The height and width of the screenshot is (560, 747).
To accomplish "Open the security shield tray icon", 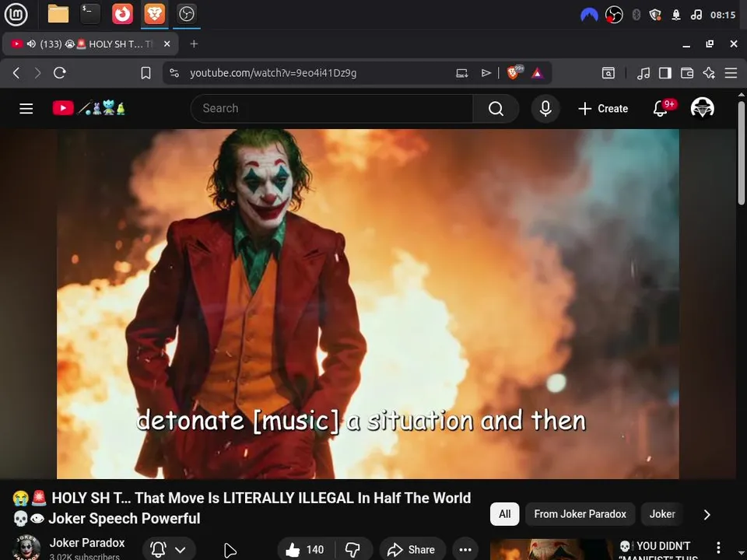I will click(x=655, y=15).
